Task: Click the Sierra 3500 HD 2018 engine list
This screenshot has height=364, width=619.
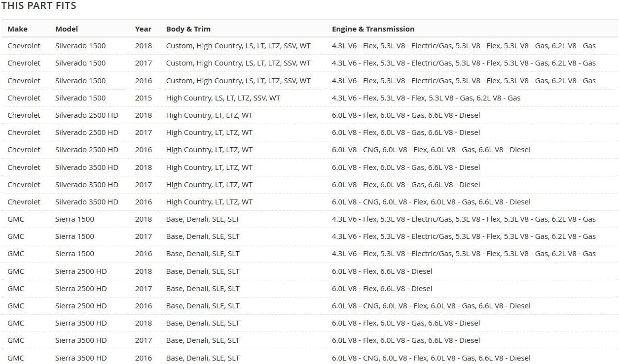Action: pos(406,323)
